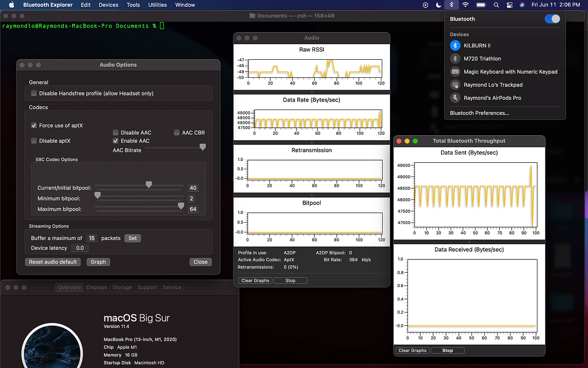Check the "Disable aptX" checkbox
Screen dimensions: 588x368
[34, 141]
